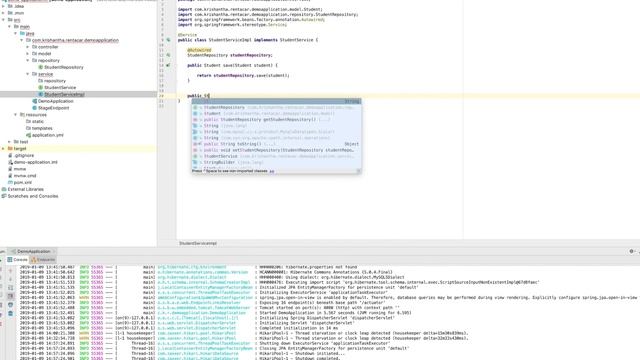Click the application.yml file icon
The image size is (640, 360).
pyautogui.click(x=28, y=135)
